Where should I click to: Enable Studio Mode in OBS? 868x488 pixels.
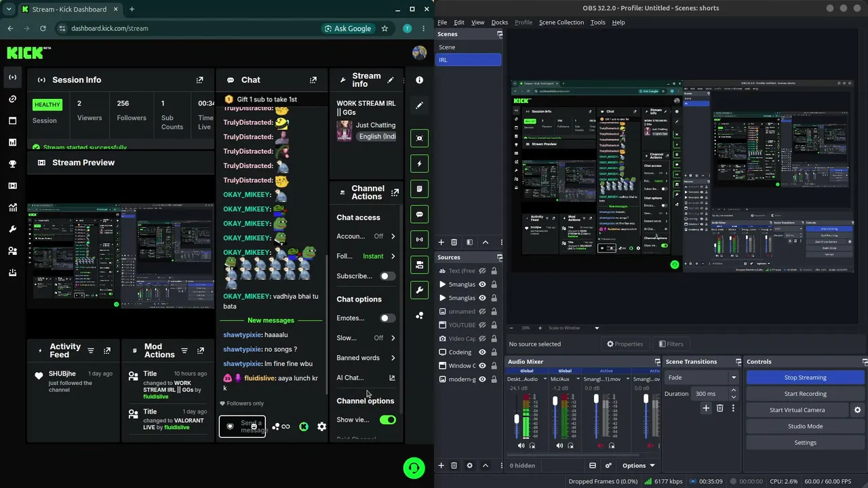806,426
